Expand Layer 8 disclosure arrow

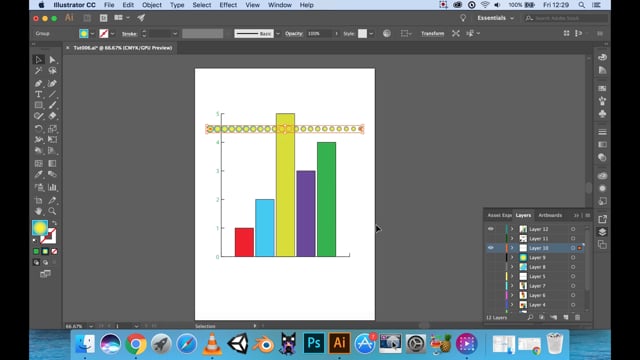[x=512, y=267]
